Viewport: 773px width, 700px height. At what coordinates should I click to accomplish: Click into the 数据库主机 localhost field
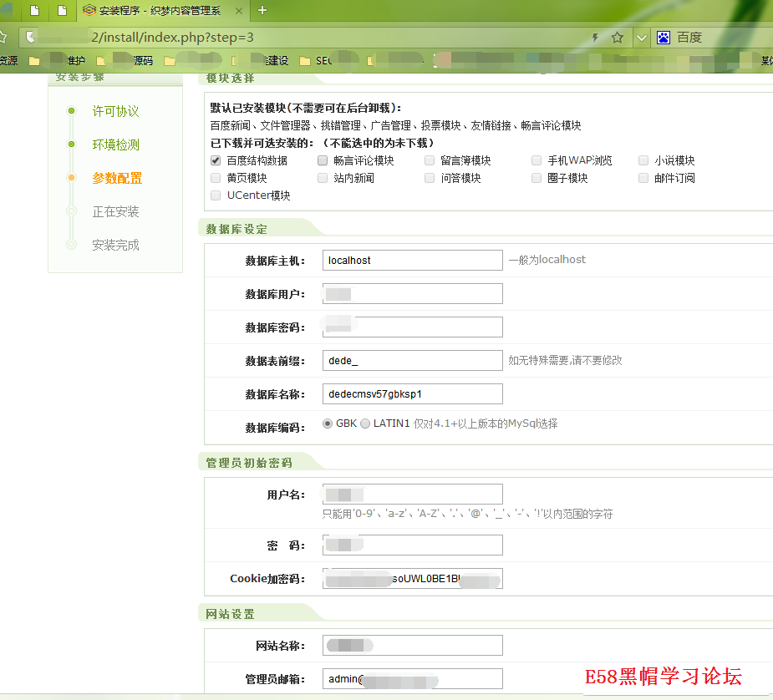click(x=412, y=261)
